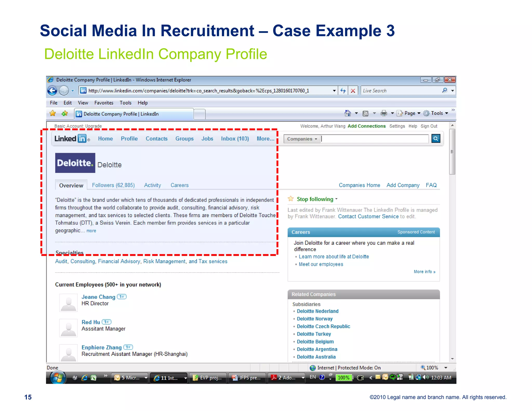Open Learn more about life at Deloitte
The height and width of the screenshot is (411, 532).
tap(334, 256)
